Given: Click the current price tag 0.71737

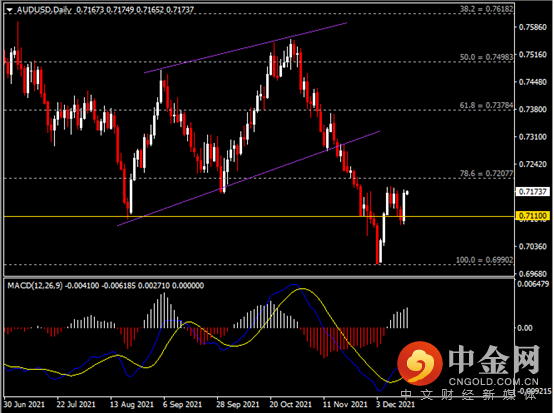Looking at the screenshot, I should click(533, 191).
